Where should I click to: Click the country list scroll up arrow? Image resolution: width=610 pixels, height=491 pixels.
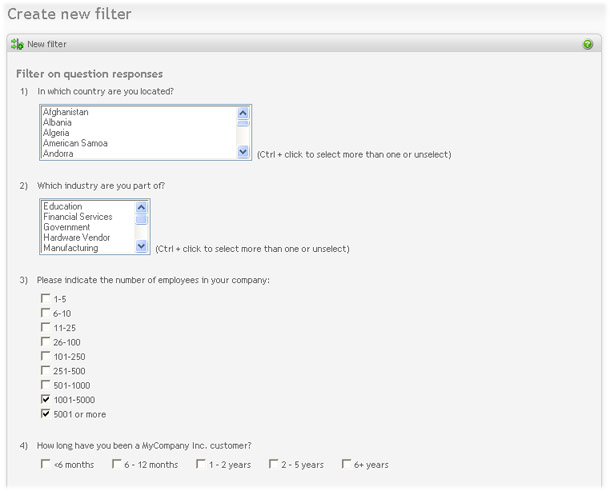(x=243, y=113)
